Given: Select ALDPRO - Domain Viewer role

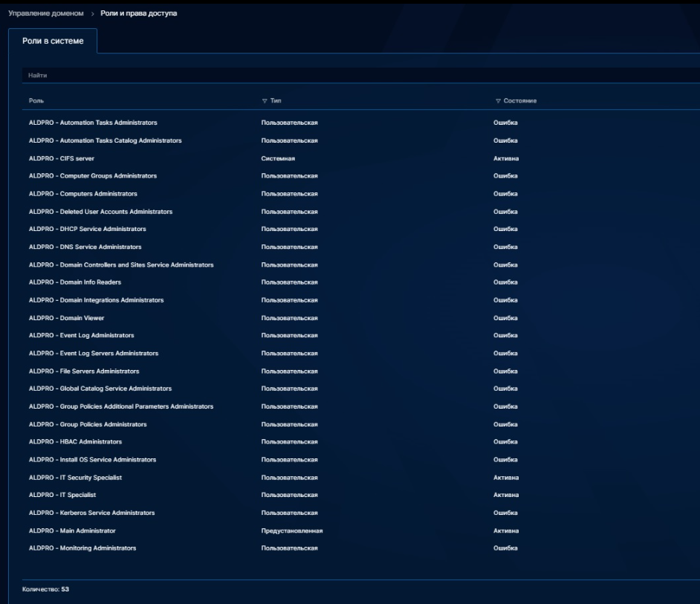Looking at the screenshot, I should click(x=66, y=317).
